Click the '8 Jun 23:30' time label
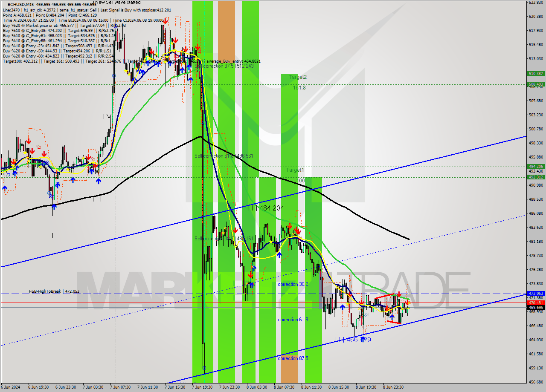The height and width of the screenshot is (392, 546). (393, 388)
